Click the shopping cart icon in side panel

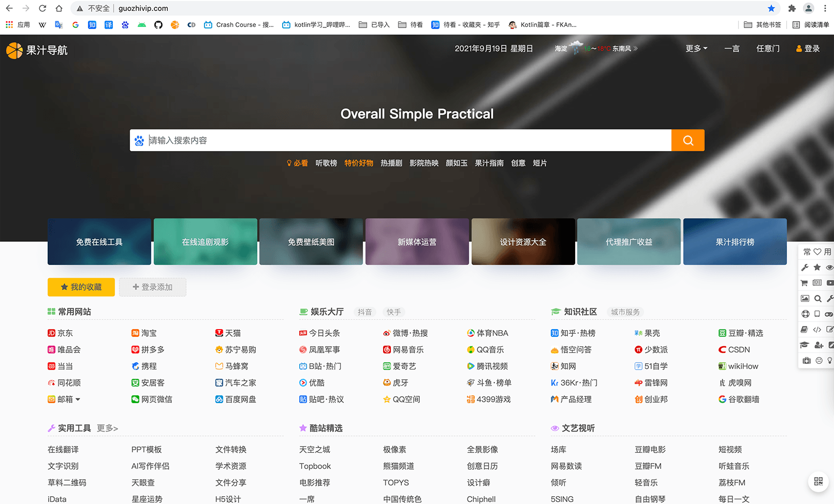pyautogui.click(x=804, y=283)
